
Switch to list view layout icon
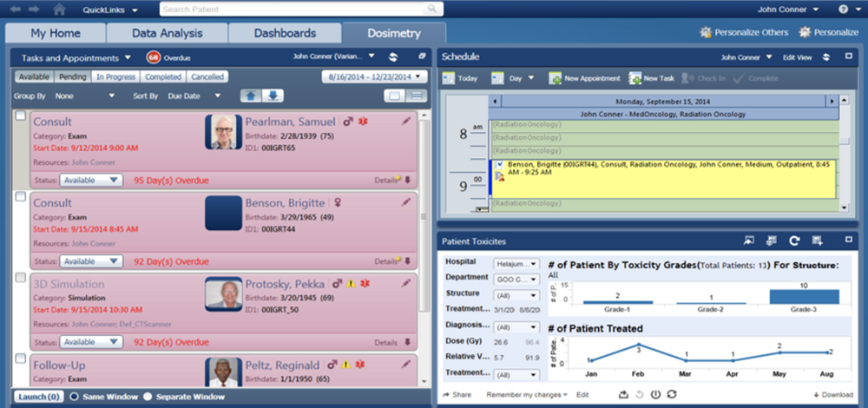[x=417, y=95]
